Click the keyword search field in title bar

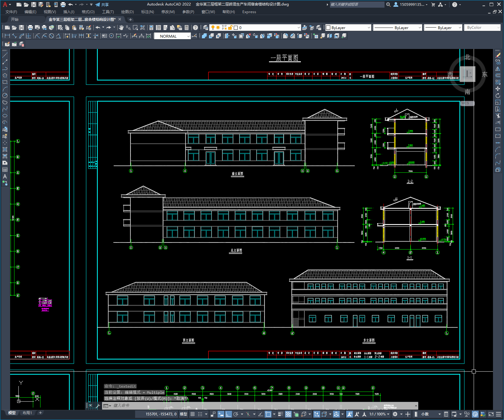pos(357,5)
